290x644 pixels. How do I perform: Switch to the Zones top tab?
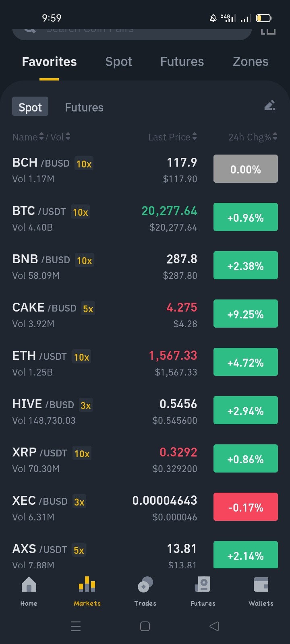pyautogui.click(x=251, y=62)
